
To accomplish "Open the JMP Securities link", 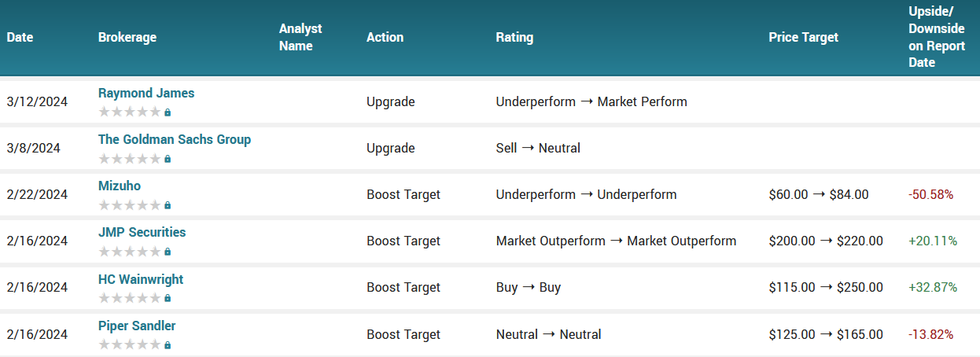I will 142,232.
